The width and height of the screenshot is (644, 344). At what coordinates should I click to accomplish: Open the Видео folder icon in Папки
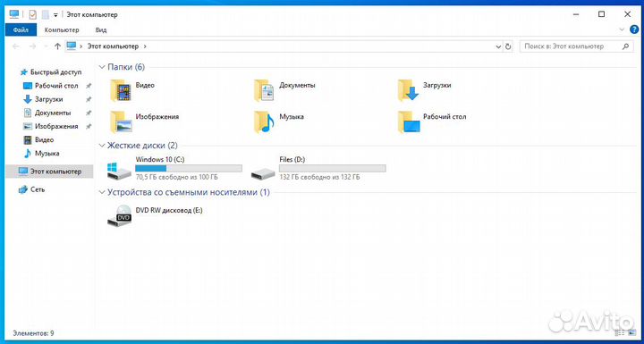(x=121, y=90)
